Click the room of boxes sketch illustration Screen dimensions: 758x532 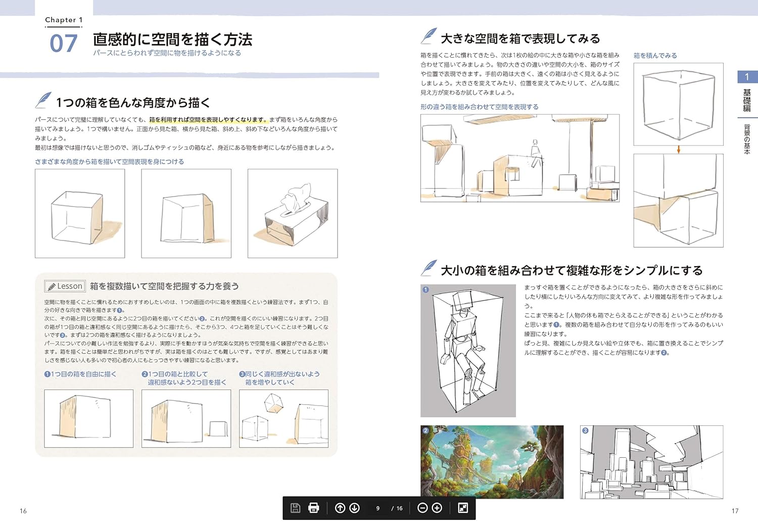click(520, 158)
